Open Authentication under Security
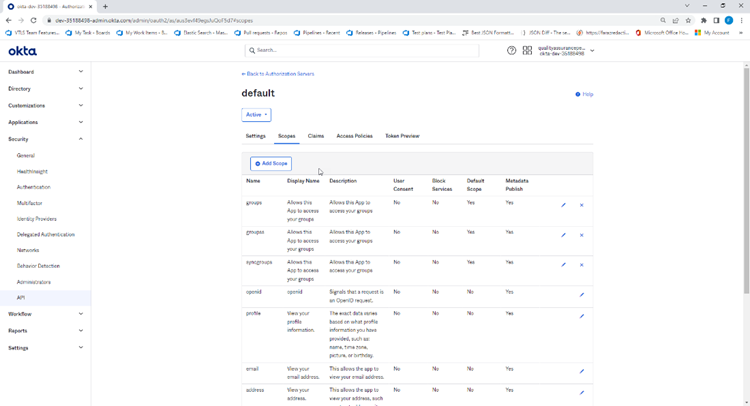750x406 pixels. [33, 187]
